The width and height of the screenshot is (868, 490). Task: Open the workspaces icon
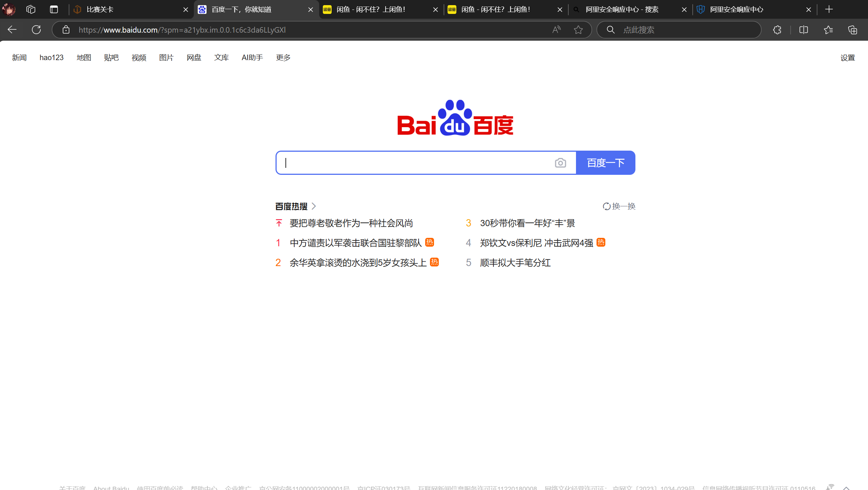pyautogui.click(x=31, y=10)
